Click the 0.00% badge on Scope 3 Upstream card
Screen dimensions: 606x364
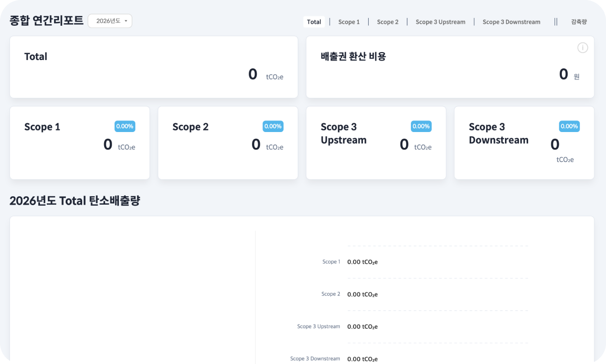[421, 126]
